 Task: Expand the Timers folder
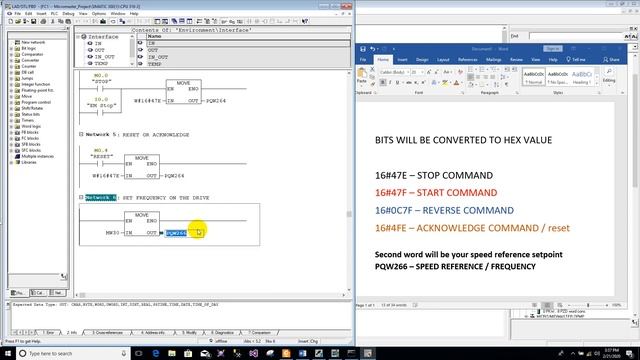(x=11, y=120)
